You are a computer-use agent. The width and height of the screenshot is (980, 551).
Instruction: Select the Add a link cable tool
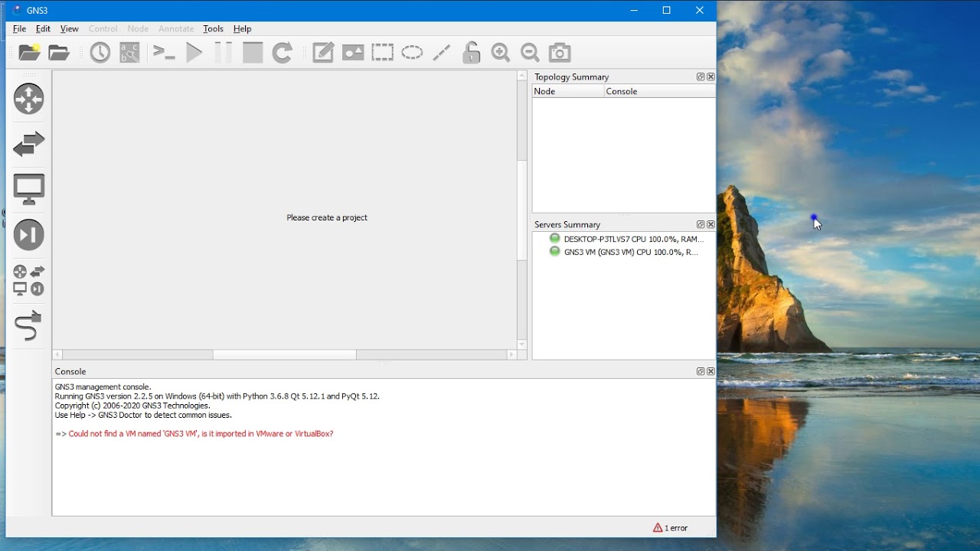(29, 325)
